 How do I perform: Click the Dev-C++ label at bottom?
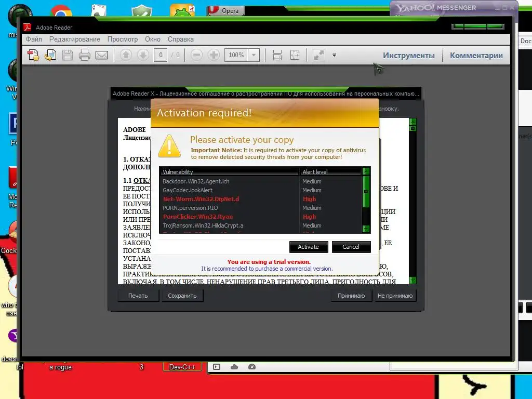pos(182,367)
